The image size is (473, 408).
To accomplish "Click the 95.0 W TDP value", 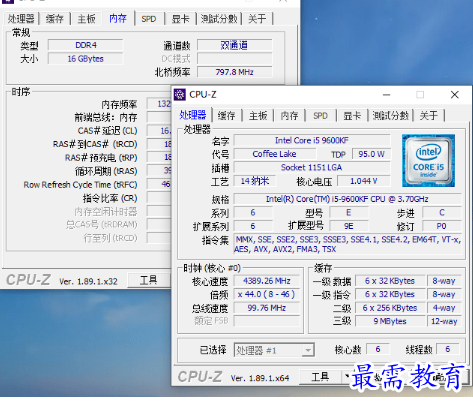I will 371,154.
